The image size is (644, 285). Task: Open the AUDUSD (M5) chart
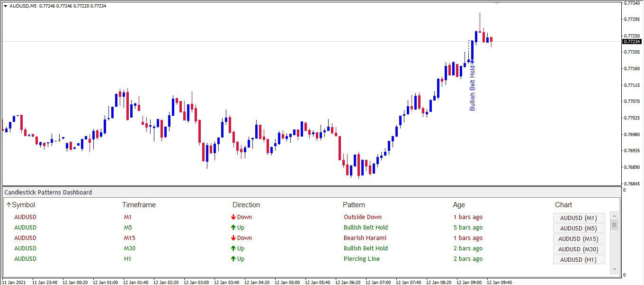(x=579, y=228)
